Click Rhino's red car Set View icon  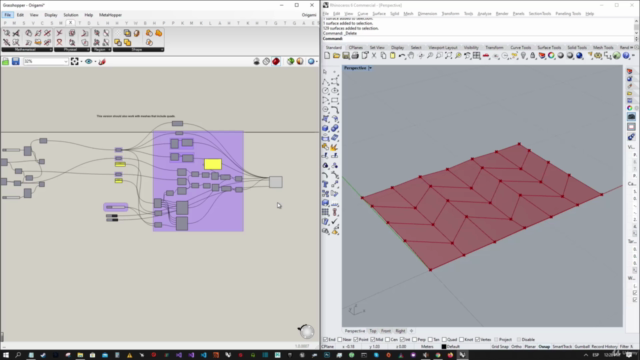486,56
